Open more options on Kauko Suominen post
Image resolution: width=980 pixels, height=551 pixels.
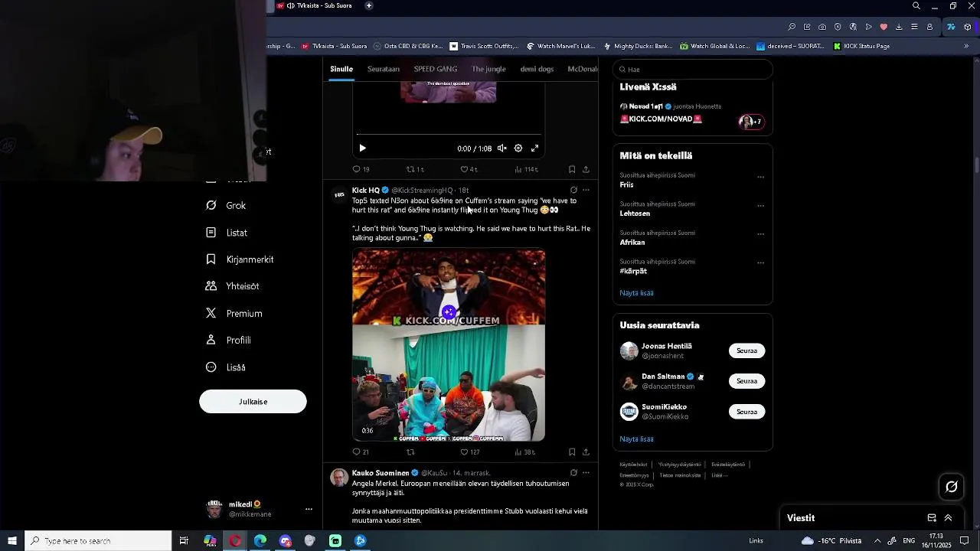click(586, 473)
